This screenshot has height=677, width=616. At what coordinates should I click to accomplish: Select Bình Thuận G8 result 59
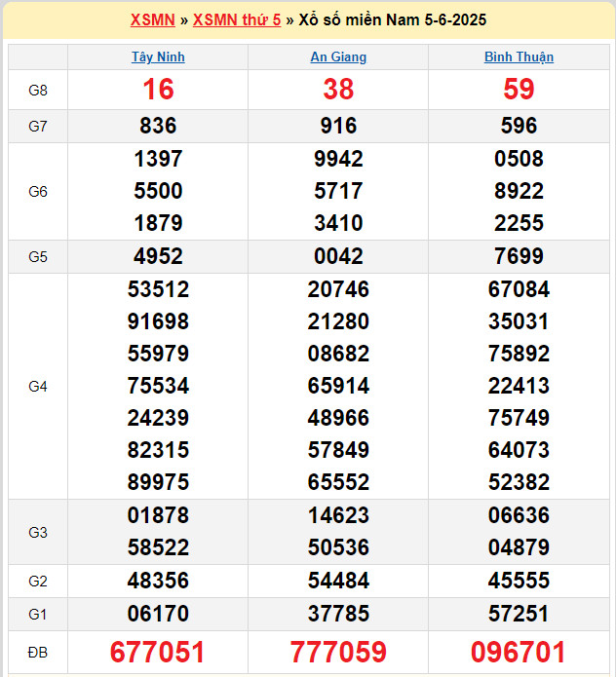click(519, 90)
